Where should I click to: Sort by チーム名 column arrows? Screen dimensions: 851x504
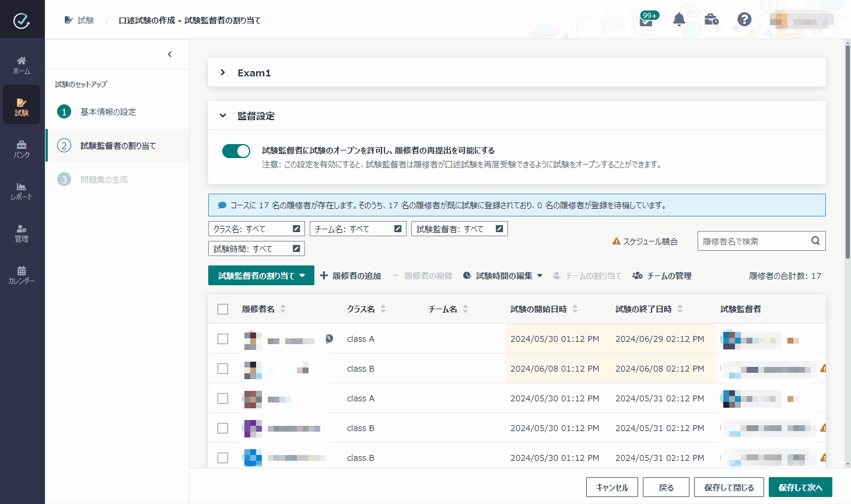tap(465, 309)
